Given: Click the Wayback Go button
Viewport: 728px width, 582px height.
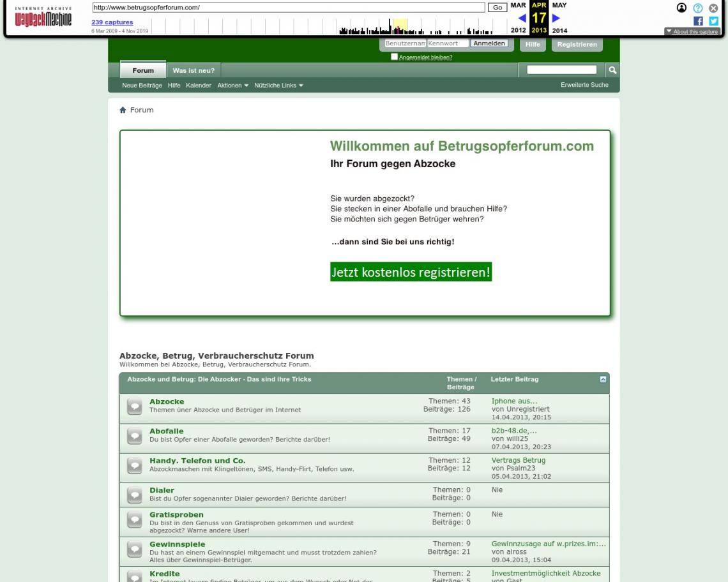Looking at the screenshot, I should tap(497, 8).
